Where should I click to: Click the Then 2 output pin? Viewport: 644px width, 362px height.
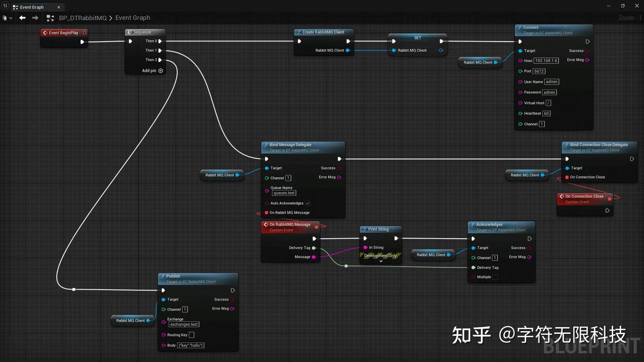[160, 60]
